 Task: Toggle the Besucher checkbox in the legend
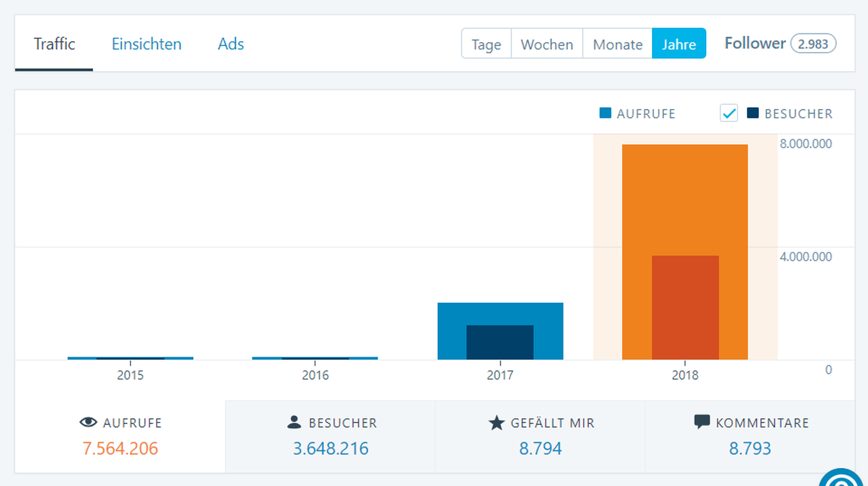point(729,113)
